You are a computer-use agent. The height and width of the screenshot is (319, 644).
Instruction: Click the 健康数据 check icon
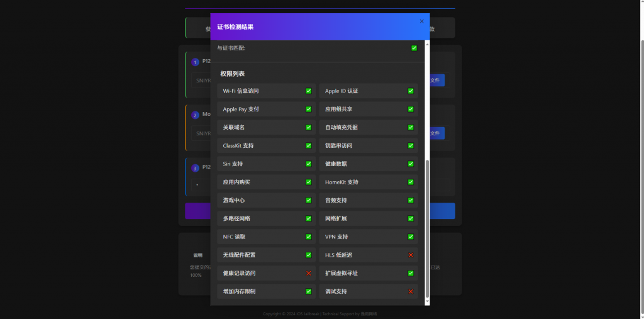(410, 164)
